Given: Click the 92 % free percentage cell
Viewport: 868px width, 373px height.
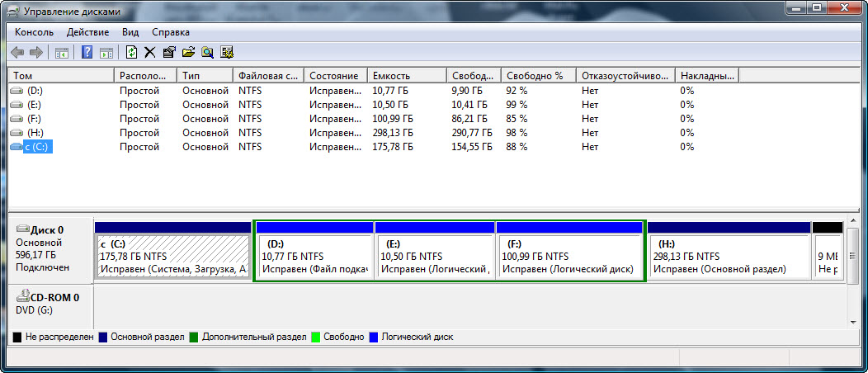Looking at the screenshot, I should pyautogui.click(x=517, y=90).
